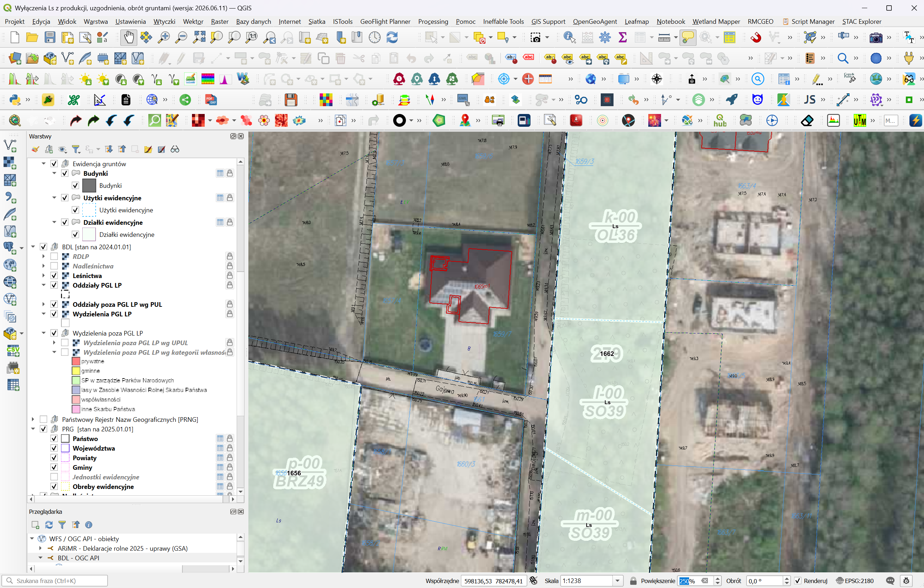Screen dimensions: 924x588
Task: Enable the RDLP layer checkbox
Action: (x=54, y=257)
